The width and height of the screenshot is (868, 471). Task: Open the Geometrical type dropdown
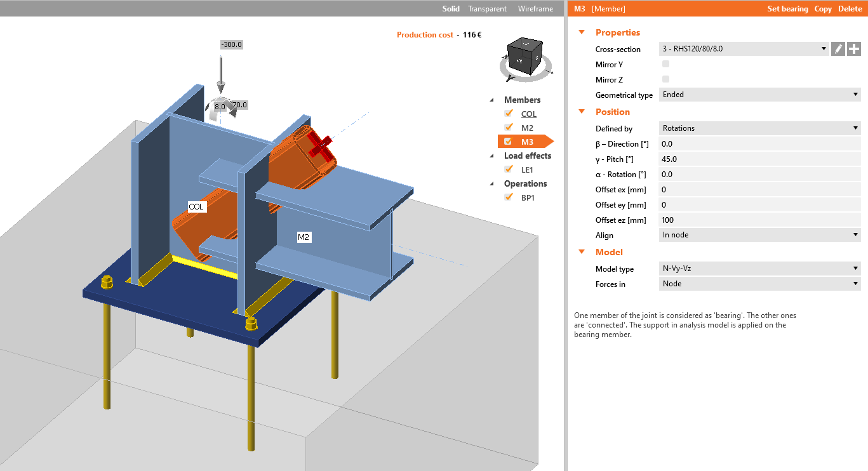coord(759,95)
